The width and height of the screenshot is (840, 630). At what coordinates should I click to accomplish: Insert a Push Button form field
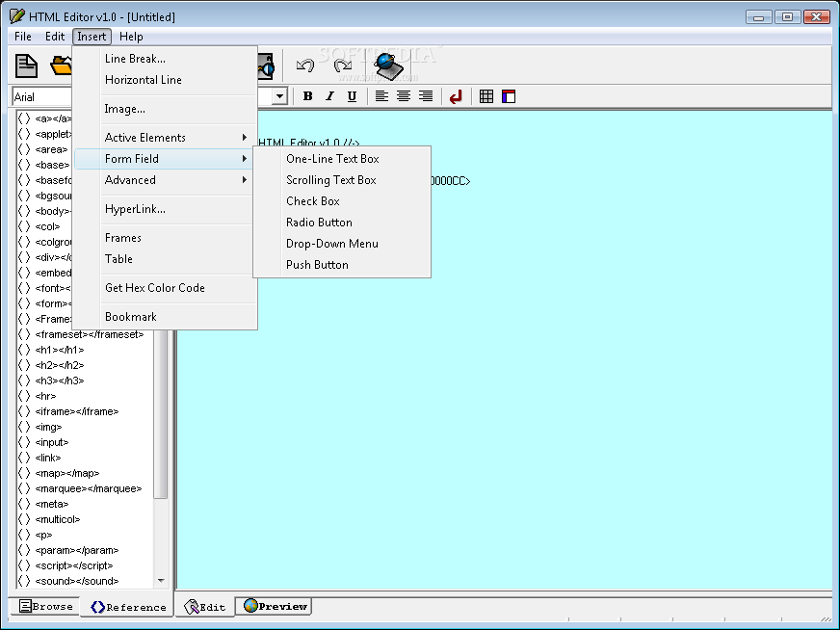click(342, 265)
